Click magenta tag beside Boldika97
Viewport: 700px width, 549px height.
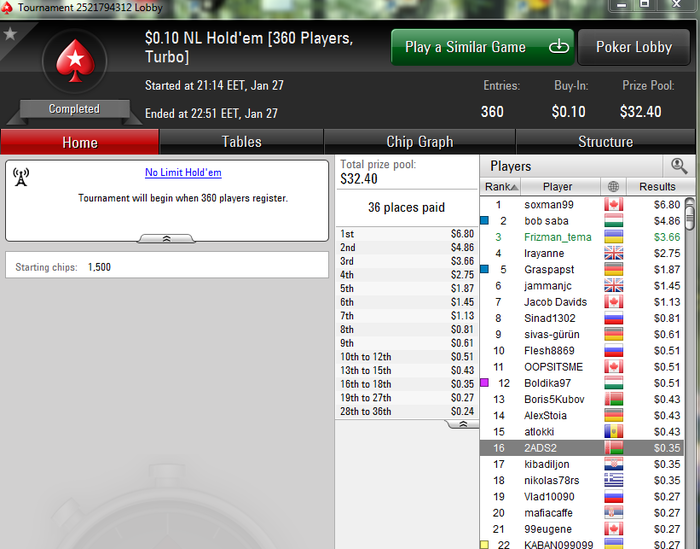484,383
